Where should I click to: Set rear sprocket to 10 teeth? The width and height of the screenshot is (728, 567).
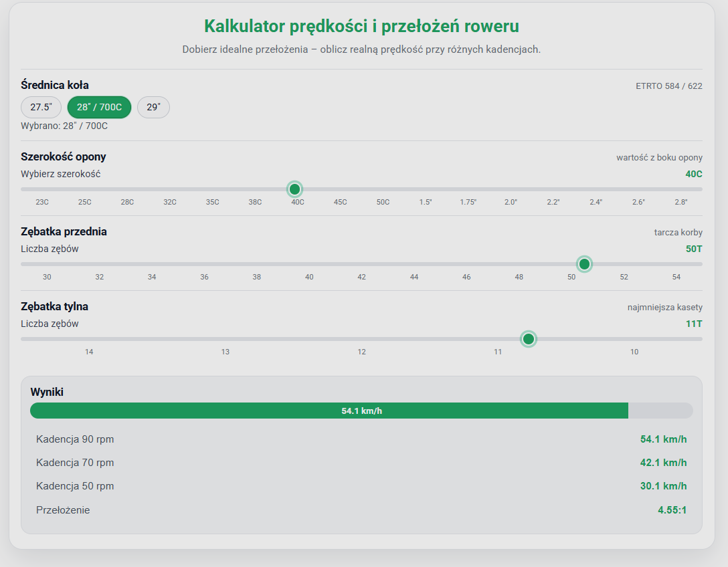point(634,352)
